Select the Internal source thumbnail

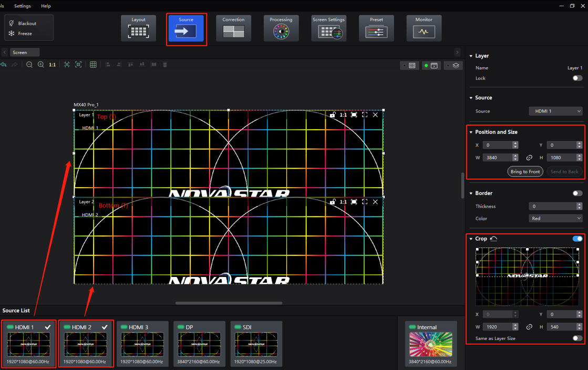[x=431, y=344]
